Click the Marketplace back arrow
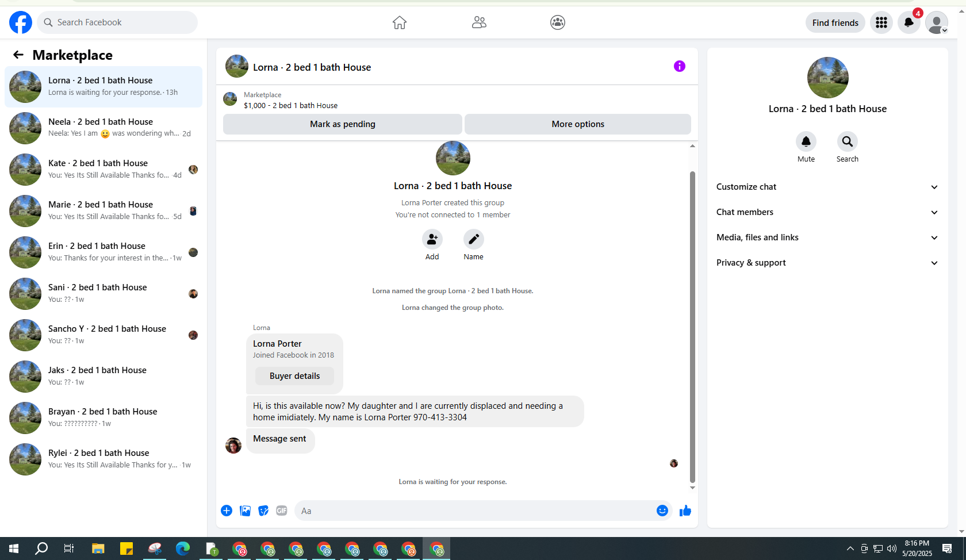966x560 pixels. pos(18,55)
